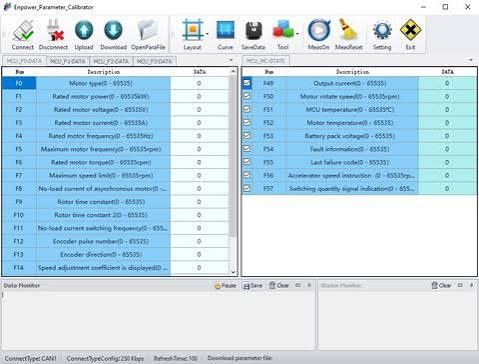
Task: Toggle the F50 Motor rotate speed checkbox
Action: click(x=247, y=96)
